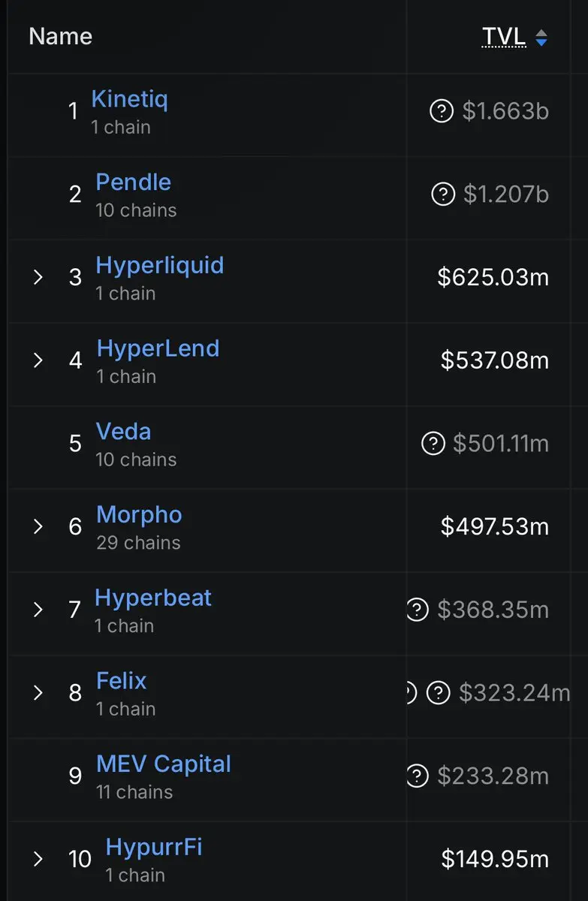Expand the Hyperbeat row chevron

coord(38,610)
